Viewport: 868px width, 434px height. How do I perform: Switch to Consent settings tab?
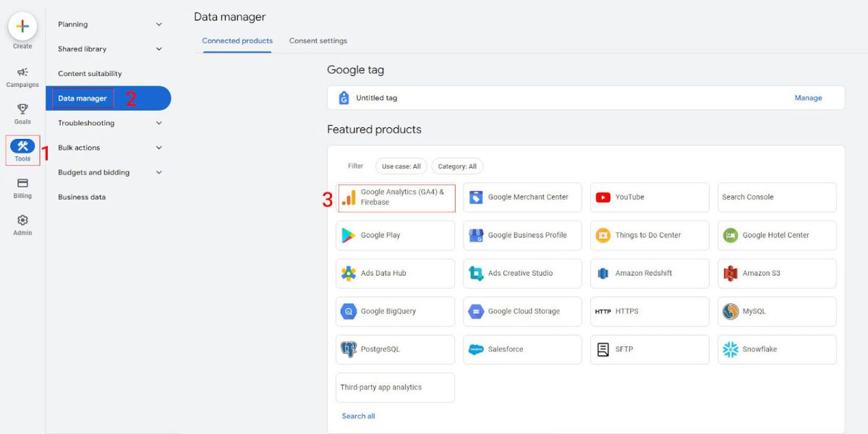[318, 41]
